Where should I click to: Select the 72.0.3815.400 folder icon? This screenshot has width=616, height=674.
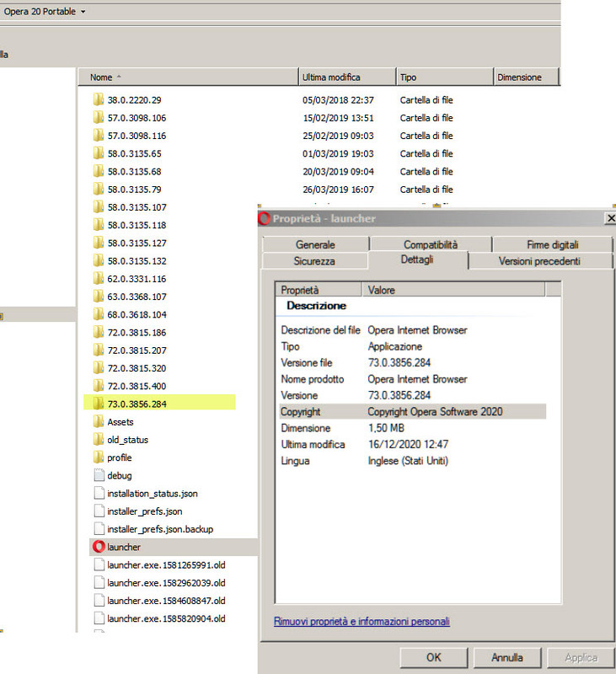(x=99, y=386)
